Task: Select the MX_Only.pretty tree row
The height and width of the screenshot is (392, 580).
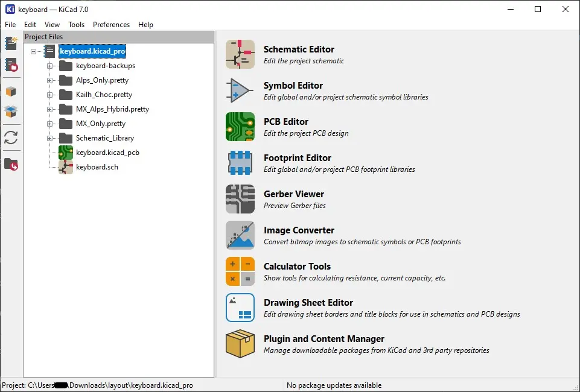Action: coord(101,124)
